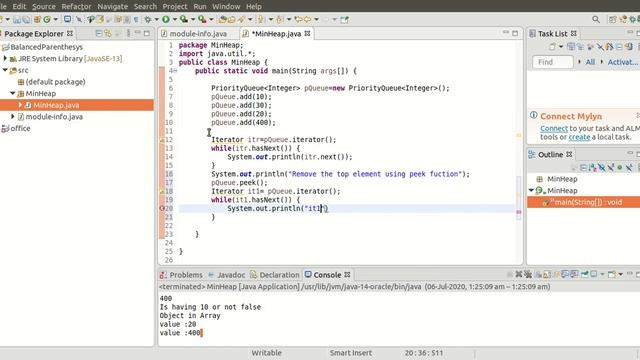
Task: Maximize the editor area
Action: [515, 33]
